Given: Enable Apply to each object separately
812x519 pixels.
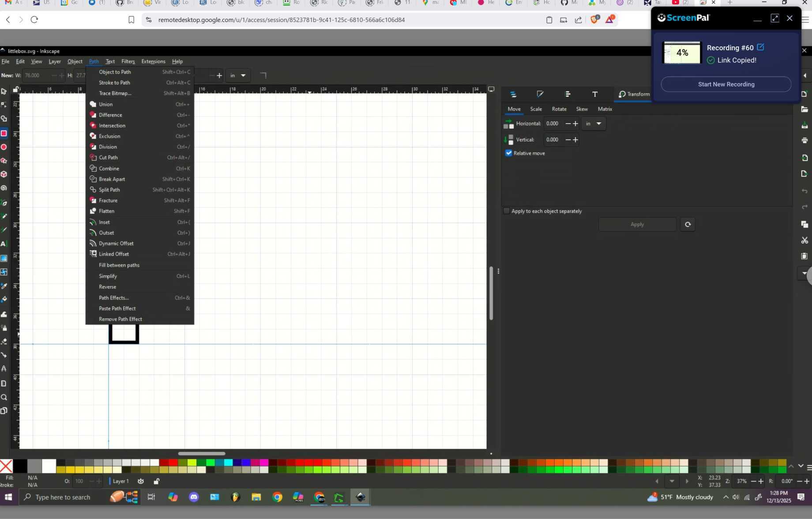Looking at the screenshot, I should [x=507, y=211].
